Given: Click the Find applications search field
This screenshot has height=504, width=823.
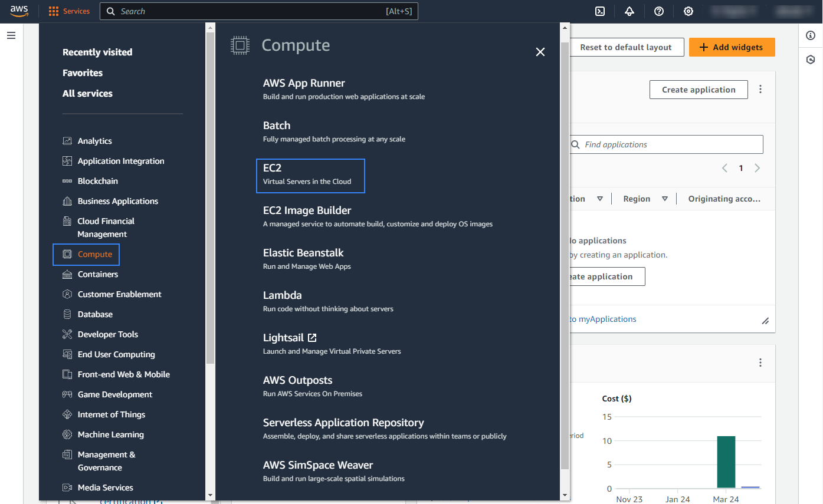Looking at the screenshot, I should point(670,144).
